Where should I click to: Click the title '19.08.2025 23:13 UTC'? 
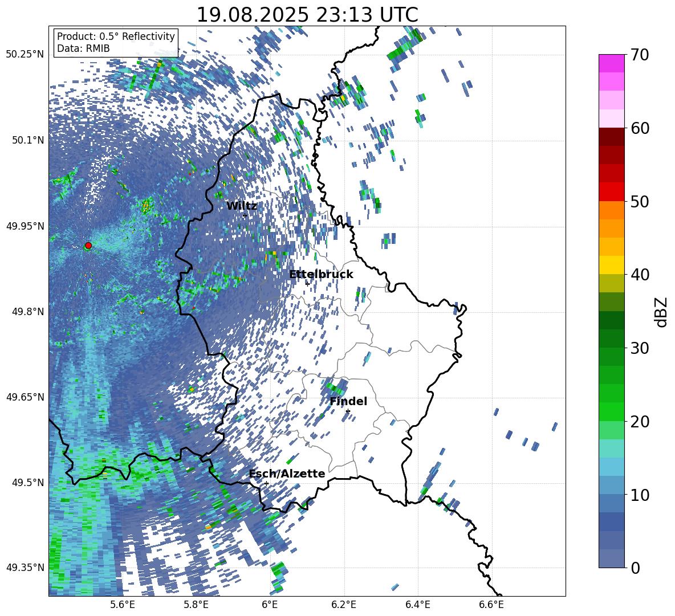click(x=307, y=15)
